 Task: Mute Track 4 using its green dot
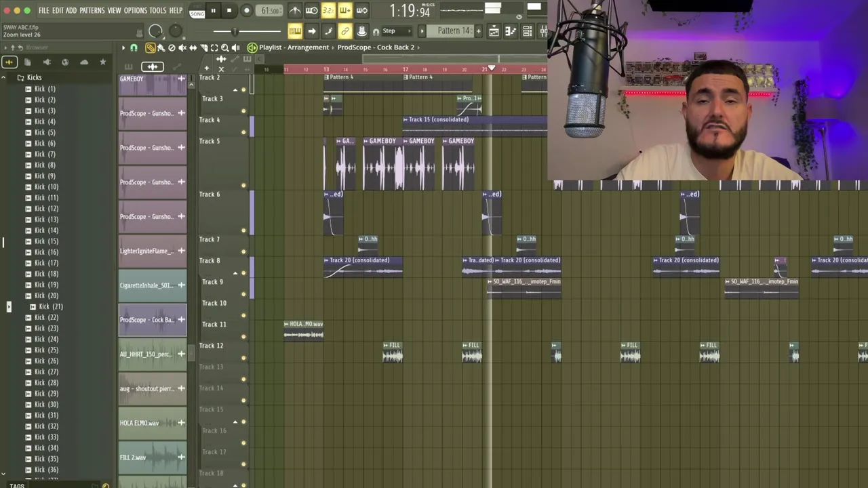[x=243, y=132]
